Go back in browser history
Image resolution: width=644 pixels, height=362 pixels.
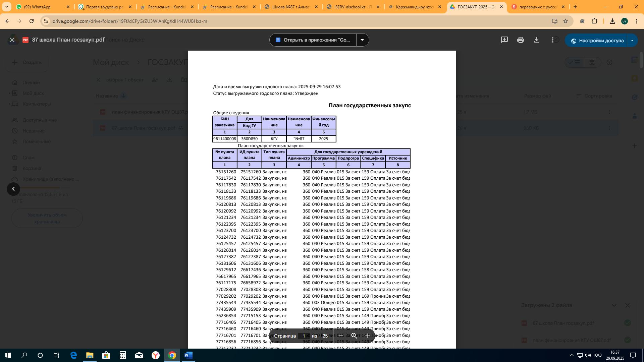[x=7, y=21]
